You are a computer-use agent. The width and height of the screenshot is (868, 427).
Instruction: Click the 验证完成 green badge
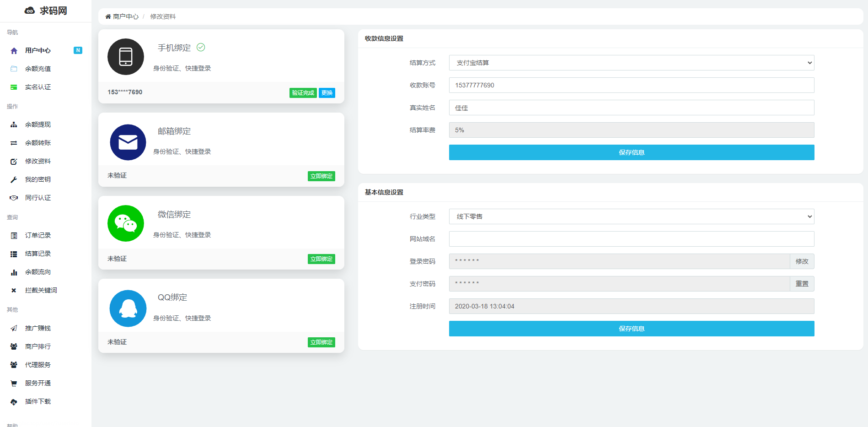coord(303,93)
